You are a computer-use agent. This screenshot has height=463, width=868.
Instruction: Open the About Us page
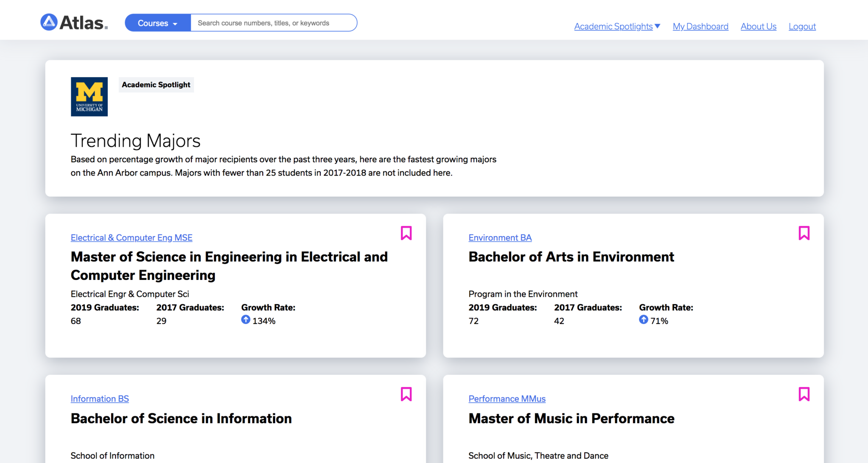758,26
